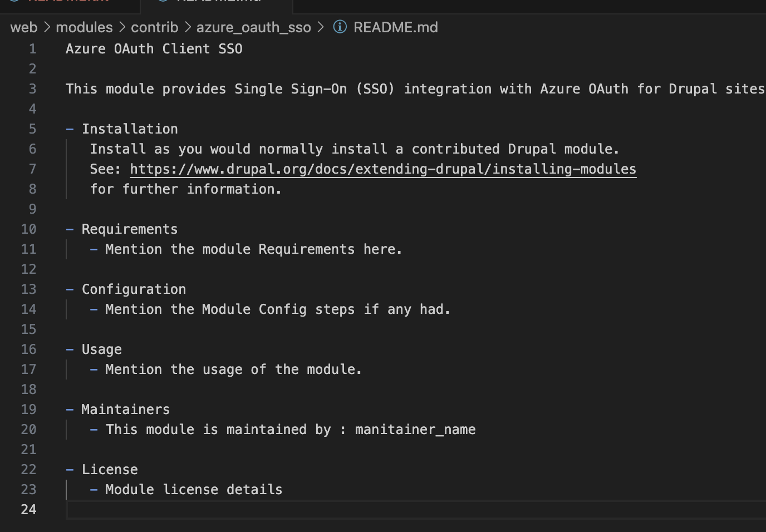Click the chevron after web in the breadcrumb

[x=47, y=27]
